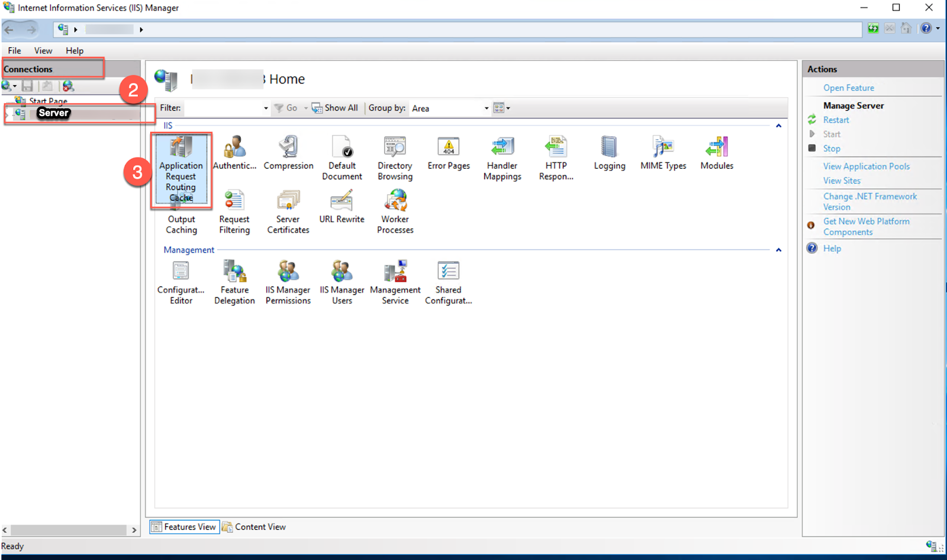
Task: Open the Help menu
Action: tap(75, 51)
